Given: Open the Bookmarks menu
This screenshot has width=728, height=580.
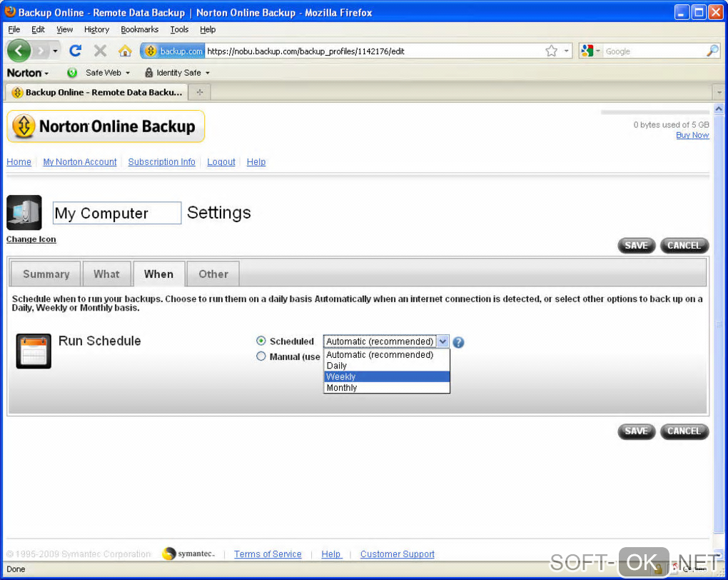Looking at the screenshot, I should click(139, 29).
